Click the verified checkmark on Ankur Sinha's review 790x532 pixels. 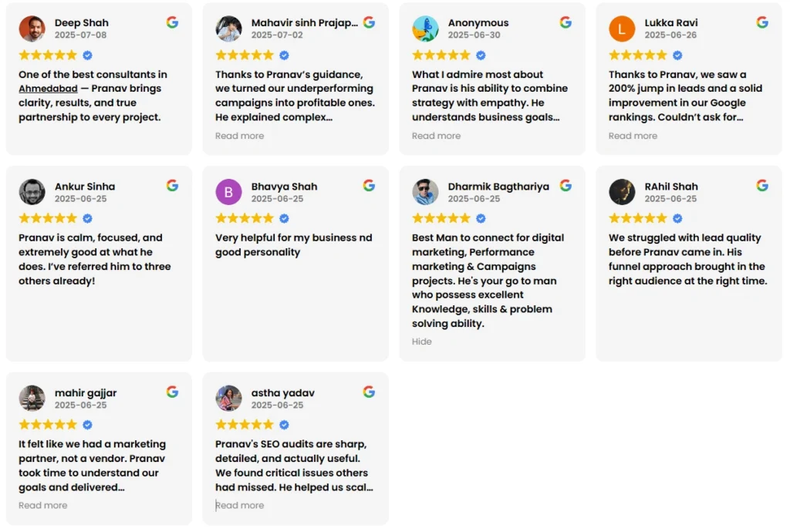[87, 219]
